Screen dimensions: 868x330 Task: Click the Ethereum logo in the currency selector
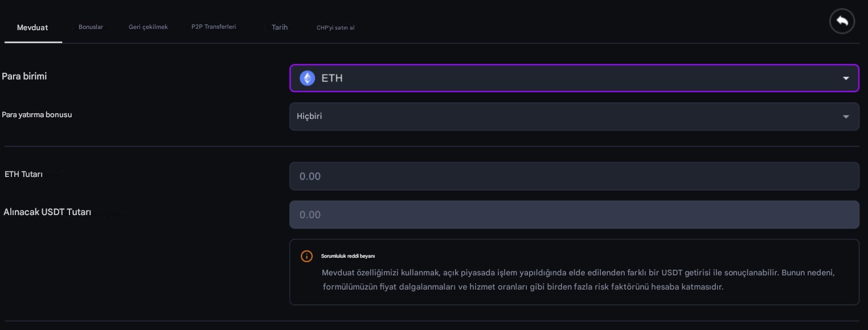pos(307,78)
